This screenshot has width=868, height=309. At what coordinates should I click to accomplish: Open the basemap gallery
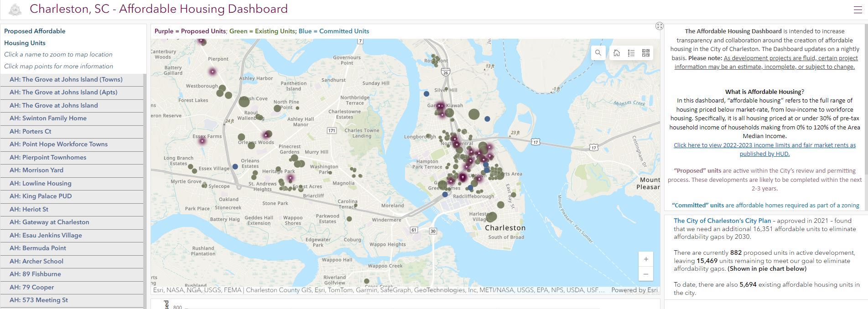(646, 53)
